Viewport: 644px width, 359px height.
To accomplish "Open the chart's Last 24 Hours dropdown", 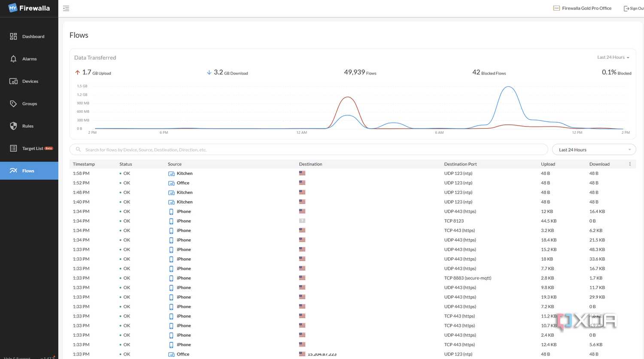I will pos(613,57).
